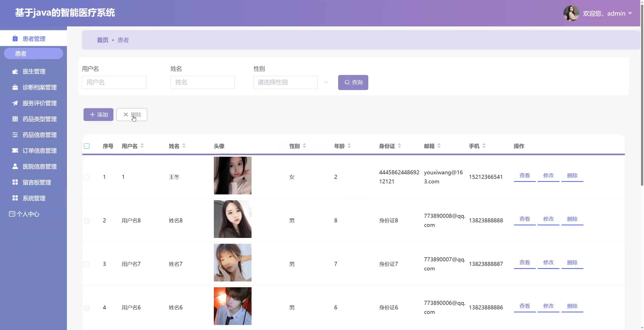Click the 查询 search button
This screenshot has height=330, width=644.
[x=353, y=82]
